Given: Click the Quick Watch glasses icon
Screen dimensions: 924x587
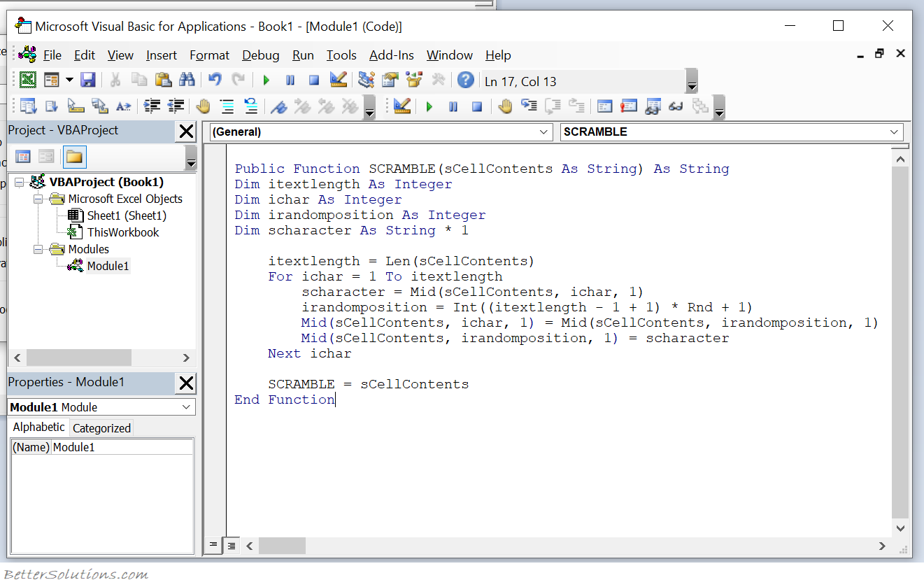Looking at the screenshot, I should pyautogui.click(x=676, y=106).
